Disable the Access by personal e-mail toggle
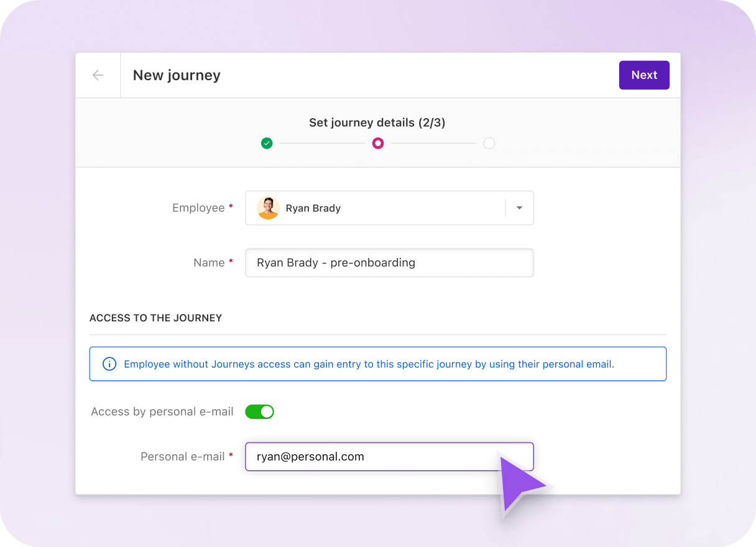 click(x=259, y=411)
